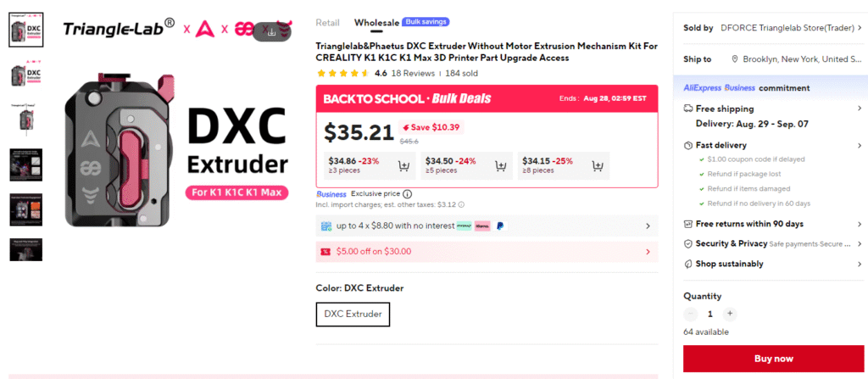Image resolution: width=868 pixels, height=379 pixels.
Task: Add 8-piece tier to cart icon
Action: (598, 165)
